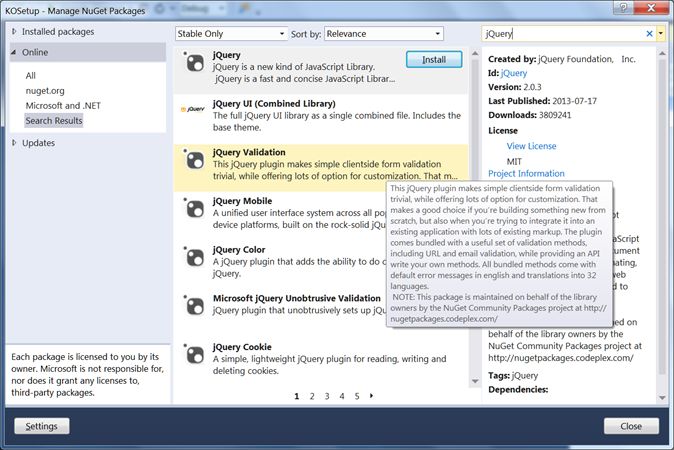Go to results page 5
The image size is (674, 450).
click(357, 396)
